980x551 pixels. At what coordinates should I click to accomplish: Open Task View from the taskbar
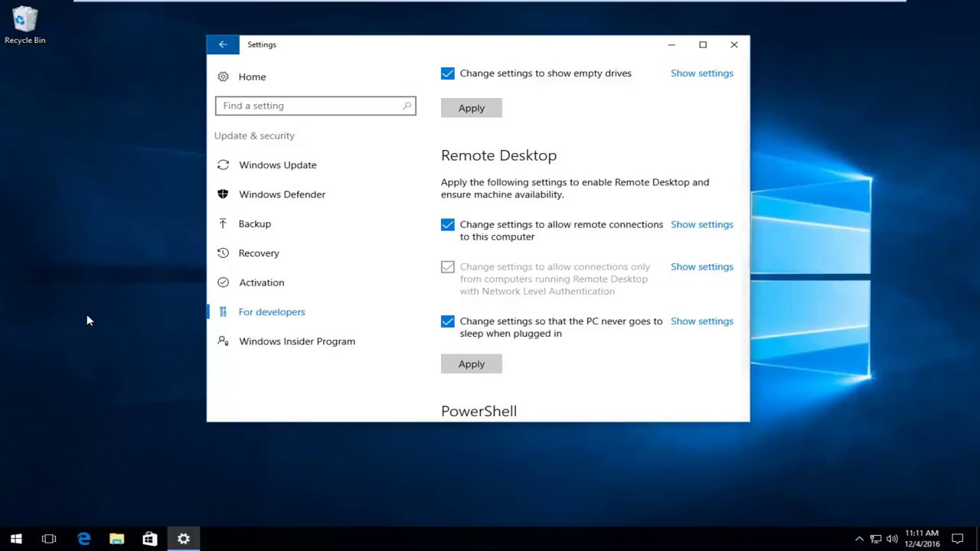click(x=49, y=539)
